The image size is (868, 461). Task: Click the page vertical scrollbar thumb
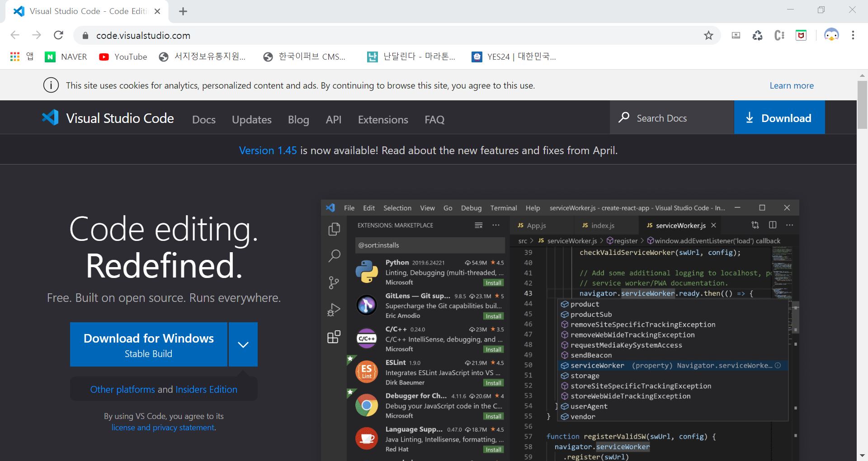(862, 105)
